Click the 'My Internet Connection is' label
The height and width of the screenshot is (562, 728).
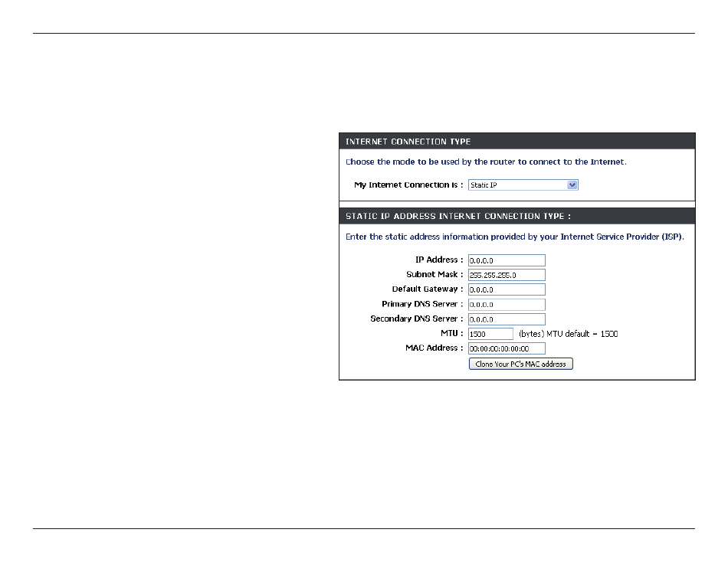(x=408, y=185)
